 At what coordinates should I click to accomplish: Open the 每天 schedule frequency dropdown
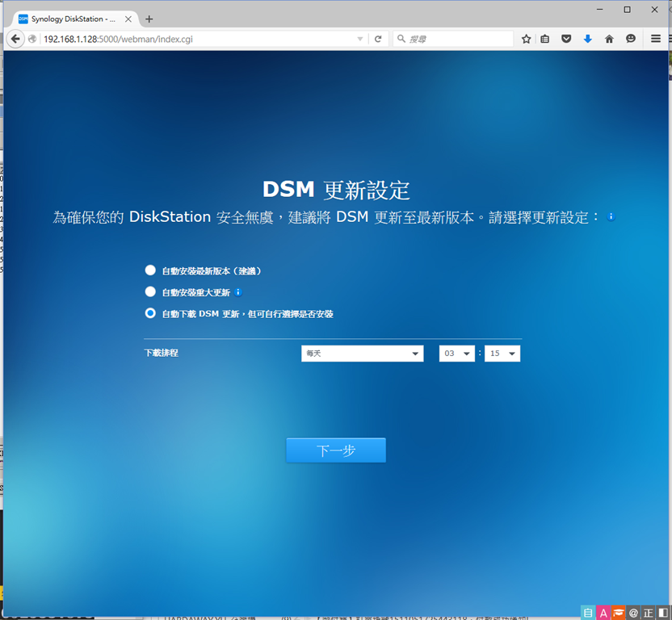coord(362,354)
